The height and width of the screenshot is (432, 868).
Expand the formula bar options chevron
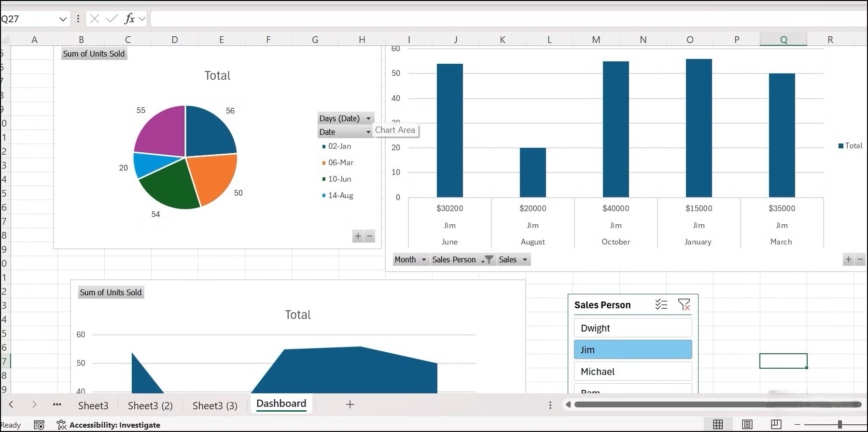[142, 19]
